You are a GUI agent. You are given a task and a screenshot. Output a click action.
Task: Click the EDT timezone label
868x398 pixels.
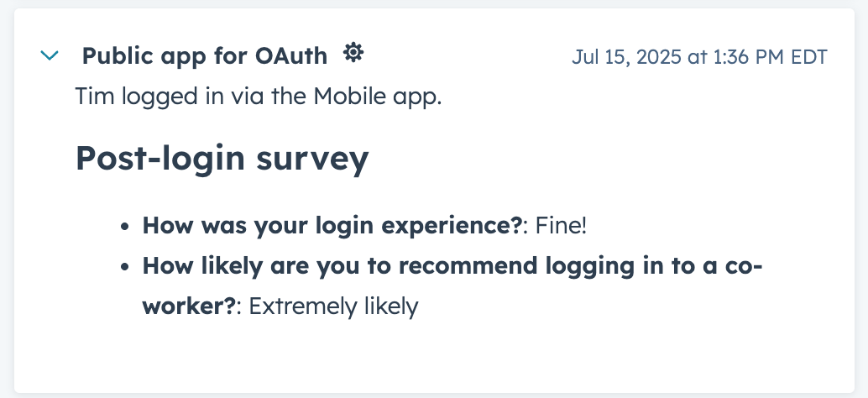(808, 57)
